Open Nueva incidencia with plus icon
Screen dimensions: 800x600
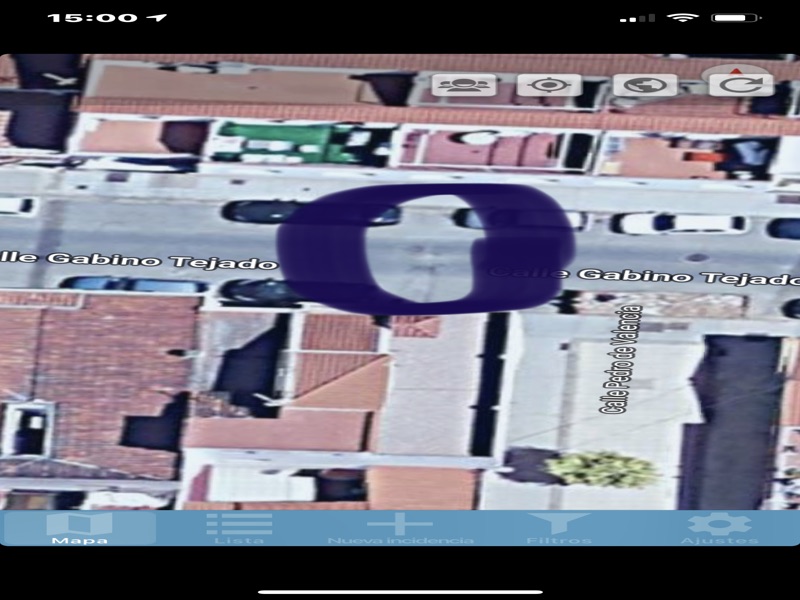[x=400, y=528]
